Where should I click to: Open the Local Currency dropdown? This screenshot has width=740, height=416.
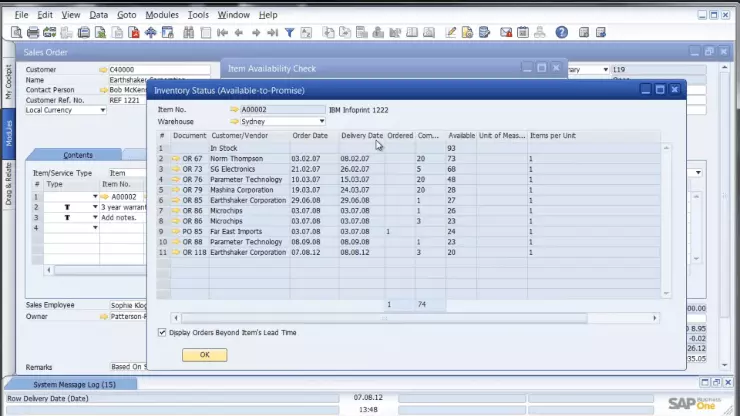tap(102, 110)
